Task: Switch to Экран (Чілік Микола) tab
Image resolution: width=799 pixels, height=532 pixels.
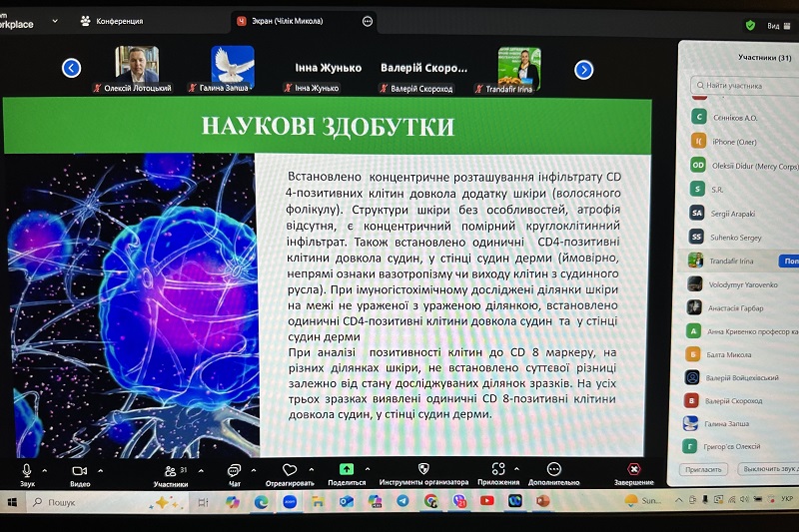Action: (300, 21)
